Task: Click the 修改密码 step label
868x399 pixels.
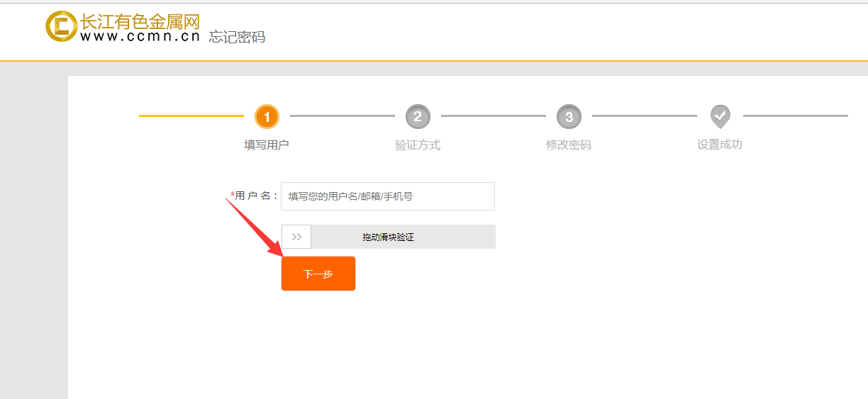Action: (569, 145)
